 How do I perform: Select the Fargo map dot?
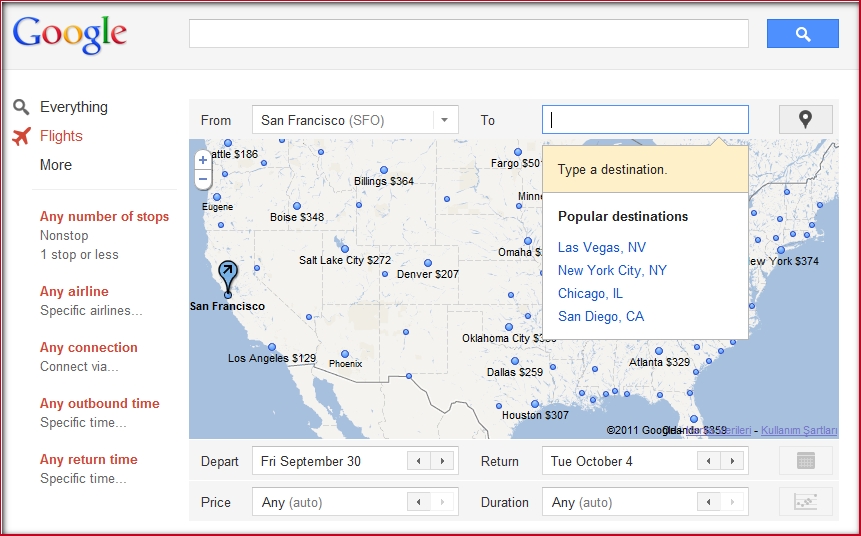518,152
